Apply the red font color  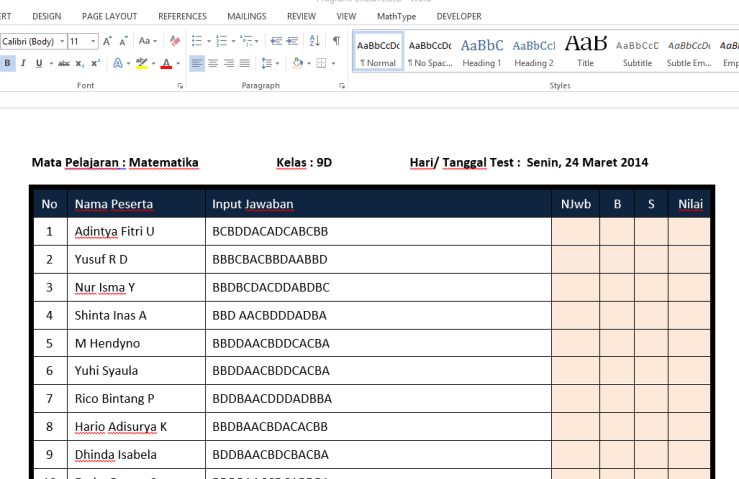(x=165, y=63)
